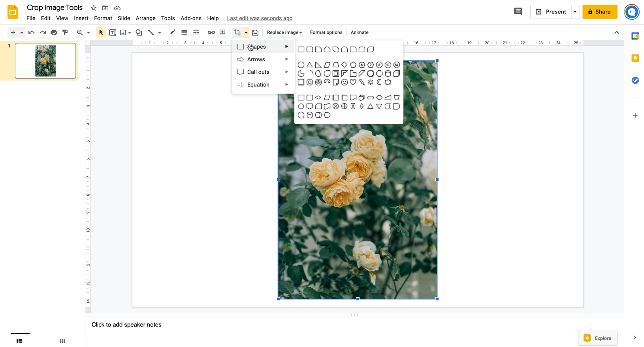Select the pie shape

(301, 74)
